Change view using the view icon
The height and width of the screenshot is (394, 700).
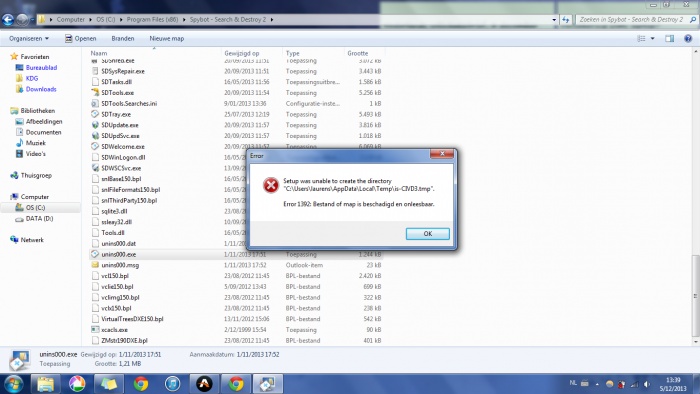641,39
